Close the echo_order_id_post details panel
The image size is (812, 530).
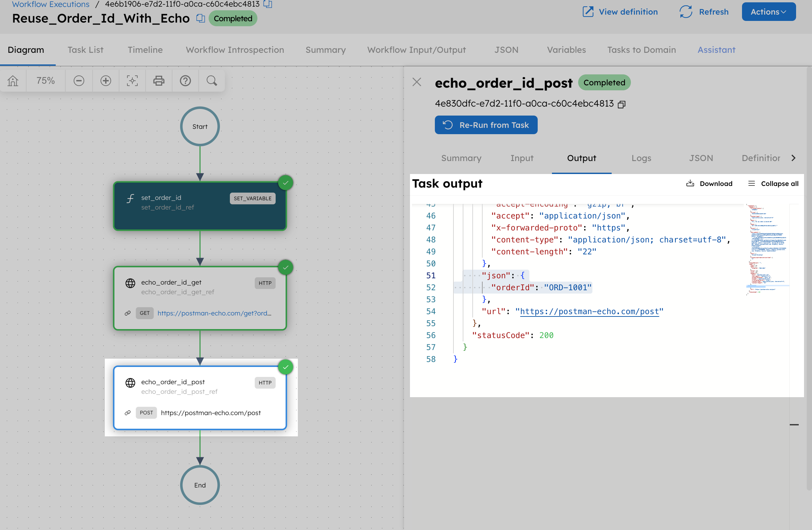click(x=417, y=82)
